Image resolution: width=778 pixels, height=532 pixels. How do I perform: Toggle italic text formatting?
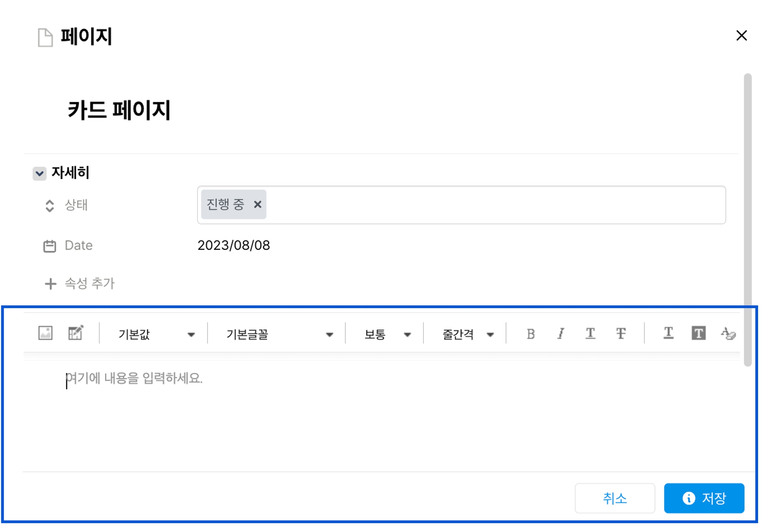[x=561, y=334]
